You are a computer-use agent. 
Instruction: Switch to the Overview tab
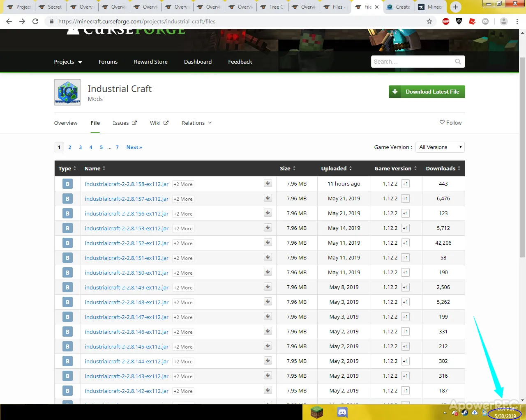(x=66, y=123)
